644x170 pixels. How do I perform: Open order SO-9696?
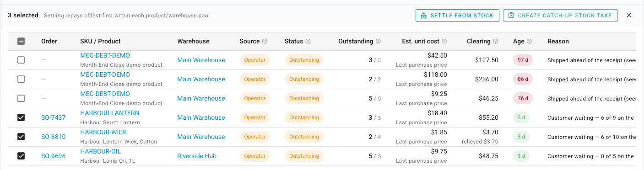tap(53, 156)
